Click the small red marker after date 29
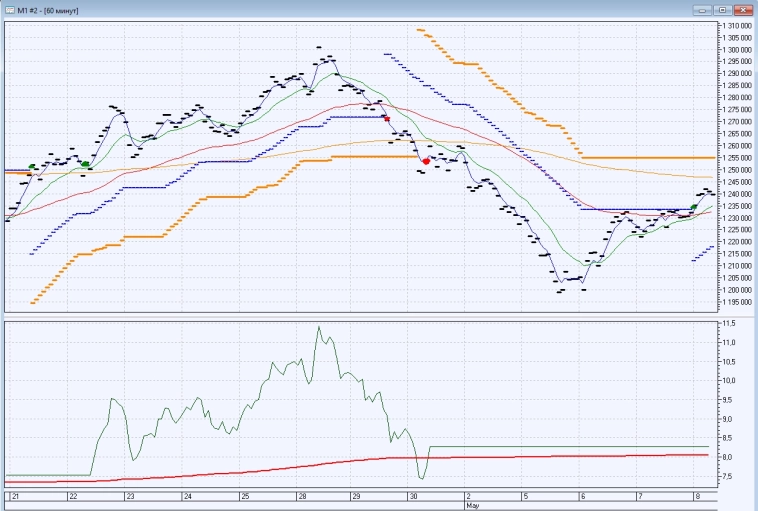 pos(387,118)
